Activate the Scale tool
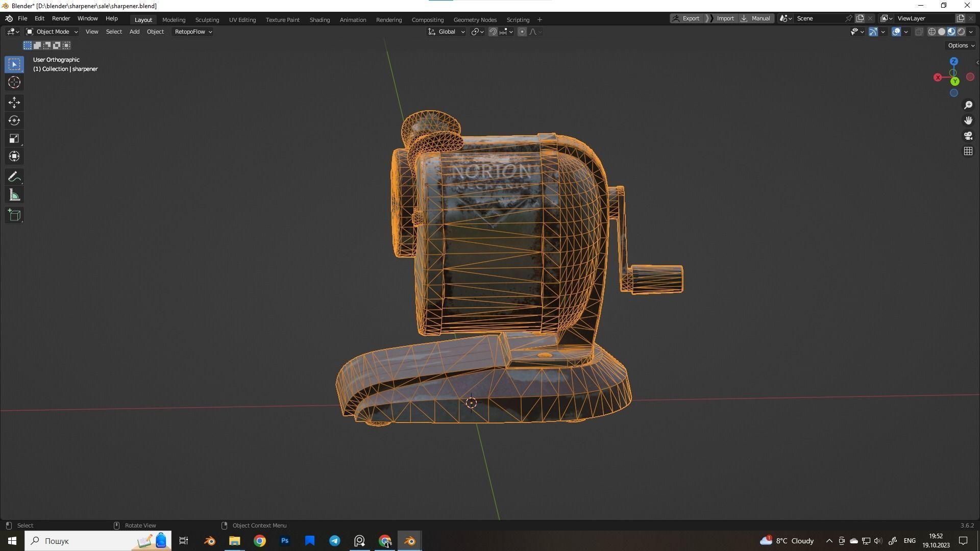Screen dimensions: 980x551 pyautogui.click(x=14, y=138)
